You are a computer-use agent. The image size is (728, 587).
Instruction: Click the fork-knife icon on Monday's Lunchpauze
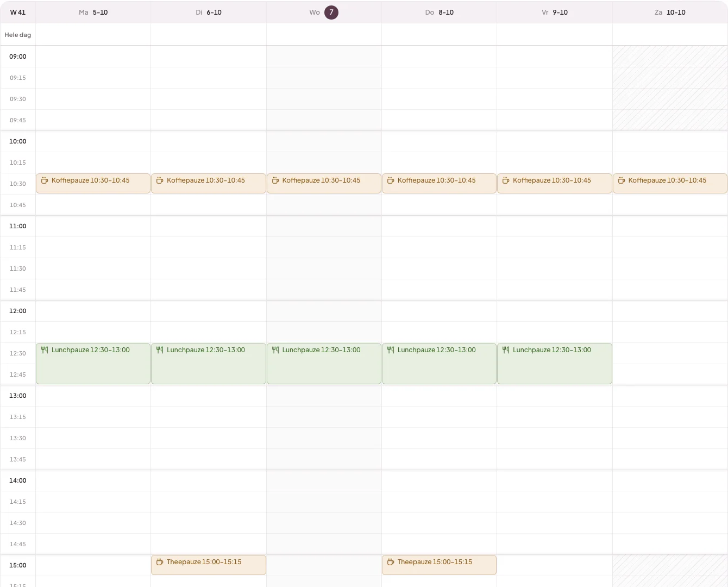(x=45, y=350)
